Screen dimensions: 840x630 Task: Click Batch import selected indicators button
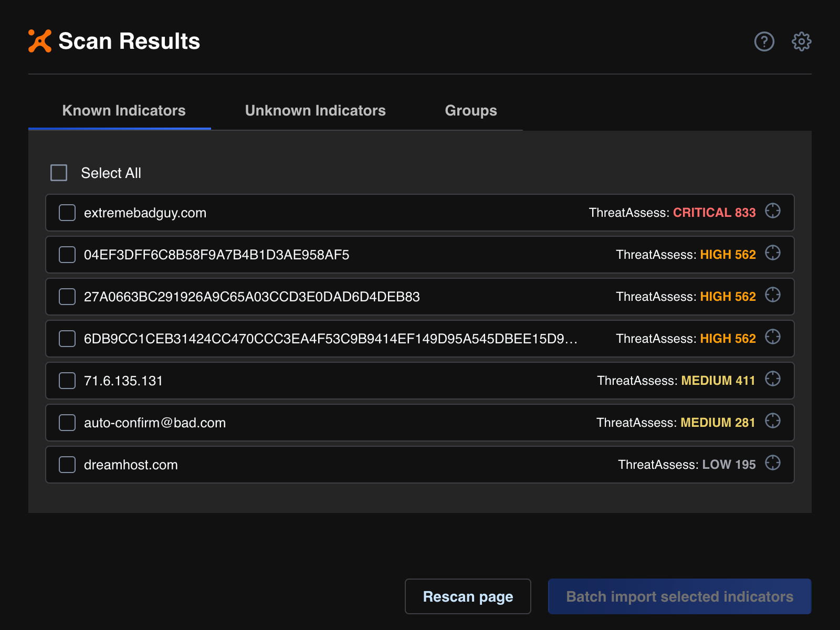pos(680,596)
